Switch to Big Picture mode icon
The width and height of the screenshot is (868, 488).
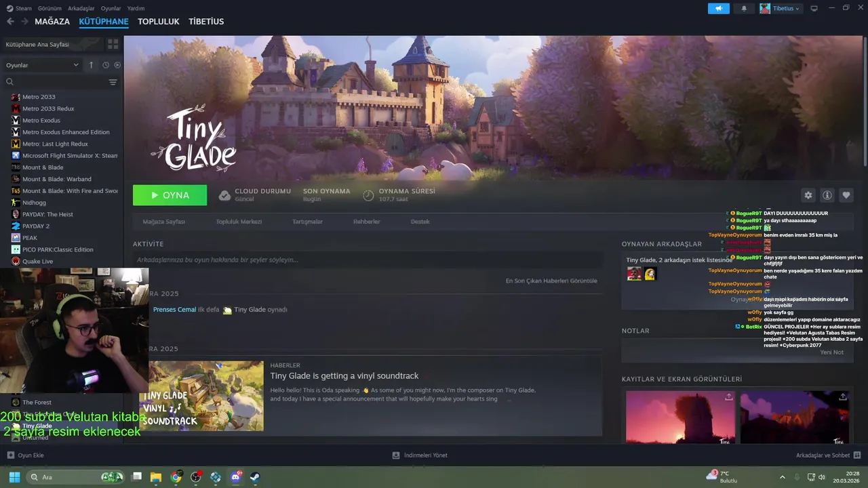coord(814,8)
